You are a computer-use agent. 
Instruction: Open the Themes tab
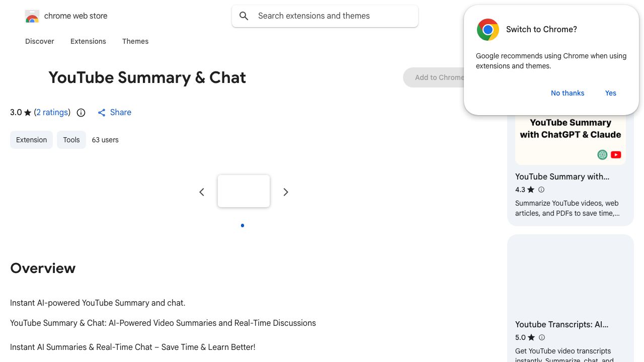pyautogui.click(x=135, y=41)
